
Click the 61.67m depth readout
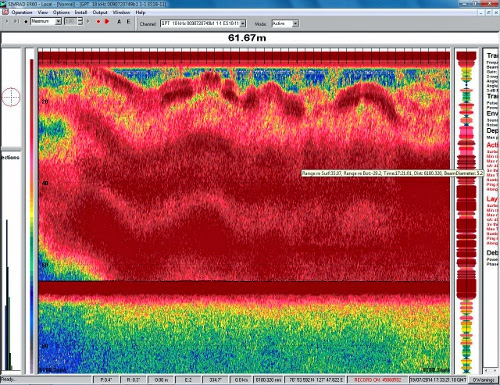(x=247, y=38)
